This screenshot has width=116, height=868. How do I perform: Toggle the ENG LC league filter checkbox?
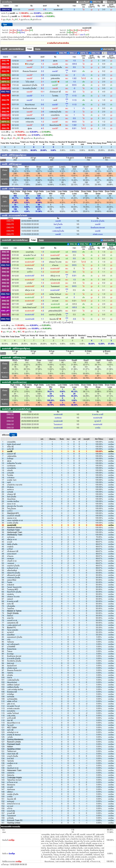[x=68, y=53]
